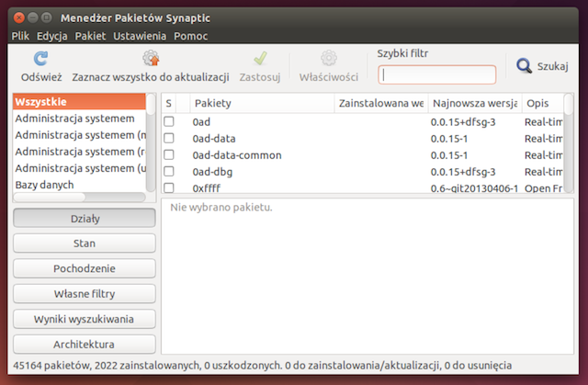Click the package name 0ad-data
588x385 pixels.
point(214,139)
